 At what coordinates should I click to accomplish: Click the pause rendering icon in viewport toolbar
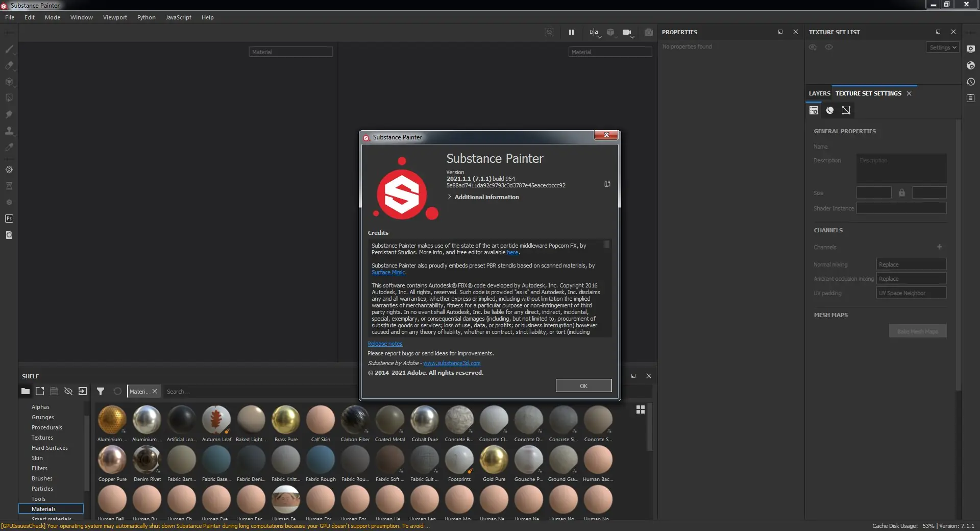(x=572, y=32)
